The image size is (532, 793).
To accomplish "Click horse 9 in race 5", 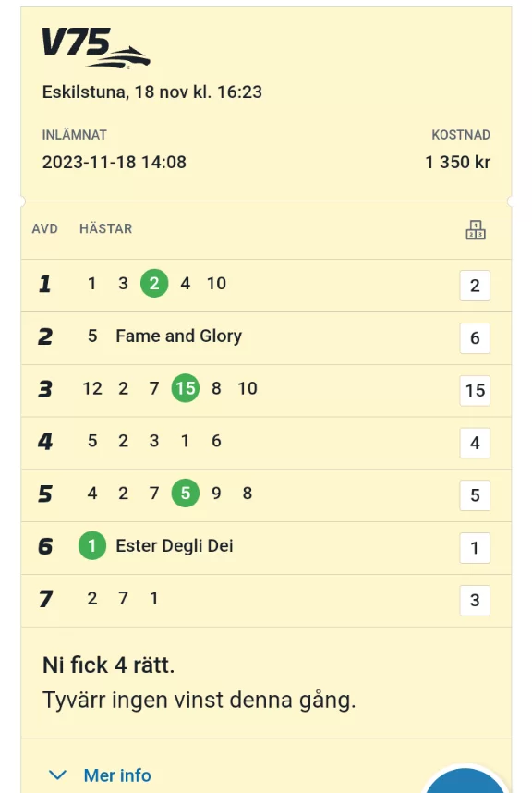I will [x=216, y=494].
